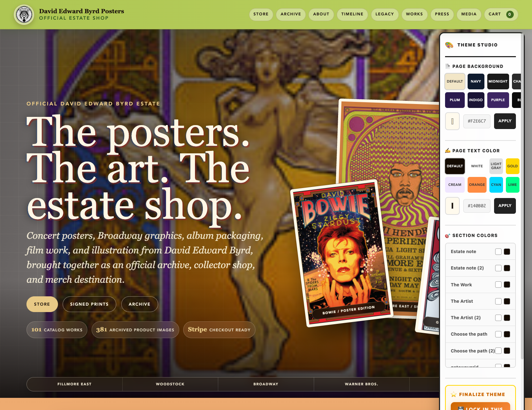Click the "Fillmore East" strip label

coord(74,384)
